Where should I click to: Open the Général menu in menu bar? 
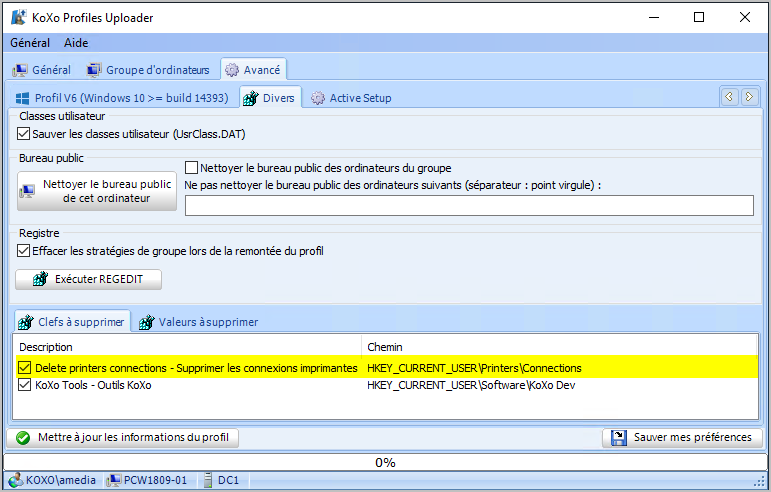[30, 43]
